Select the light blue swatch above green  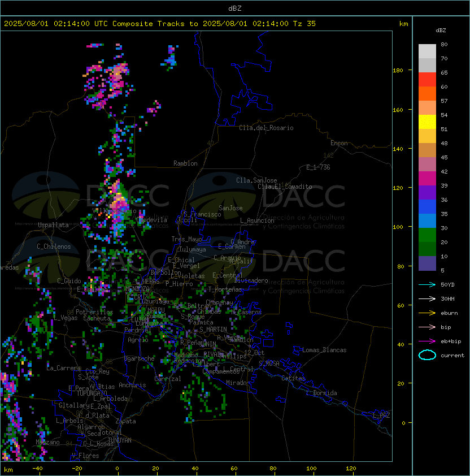[x=427, y=220]
